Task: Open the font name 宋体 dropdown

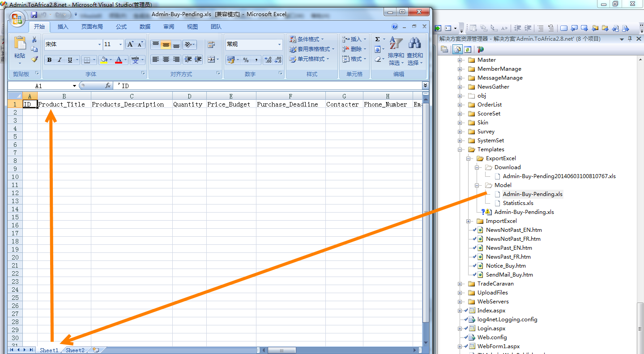Action: coord(99,44)
